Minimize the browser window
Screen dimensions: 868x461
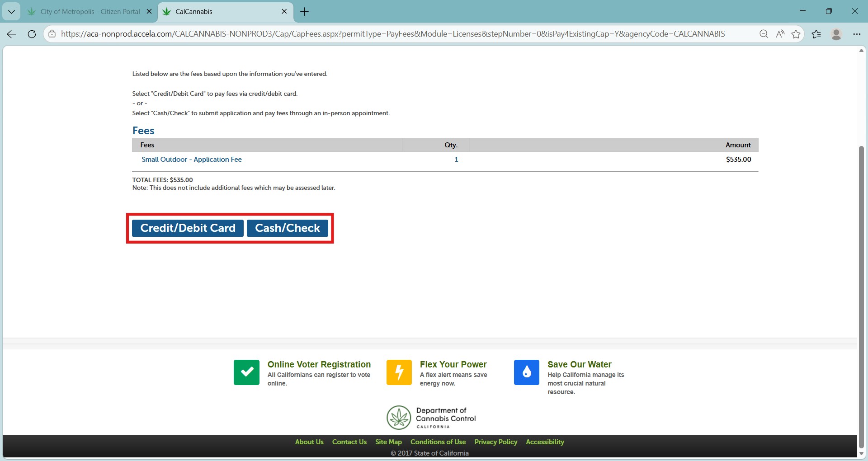click(x=803, y=11)
